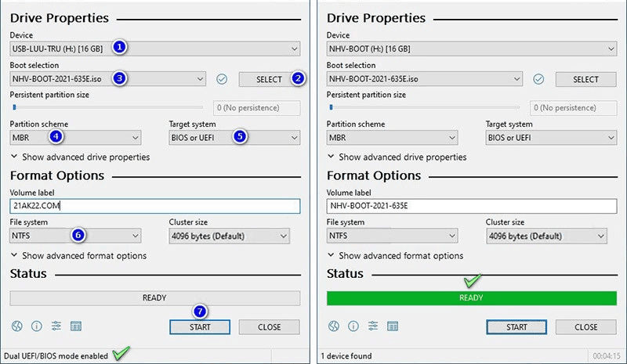
Task: Click checksum checkmark icon beside left SELECT button
Action: [x=222, y=79]
